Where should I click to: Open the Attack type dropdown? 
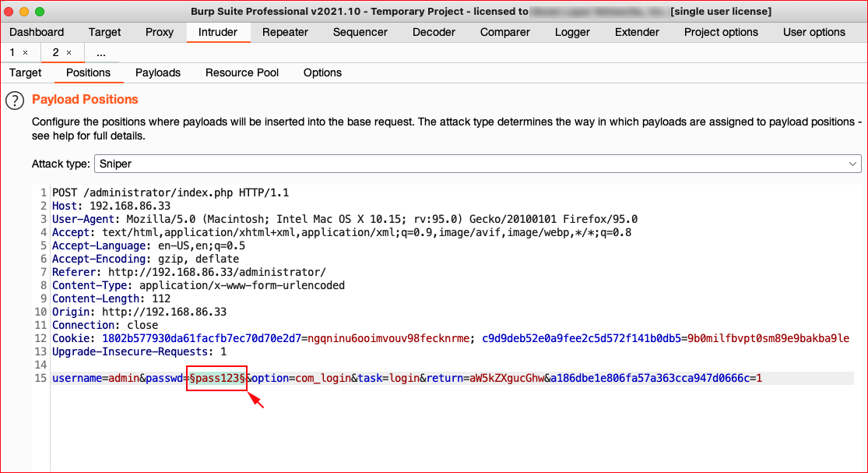478,164
